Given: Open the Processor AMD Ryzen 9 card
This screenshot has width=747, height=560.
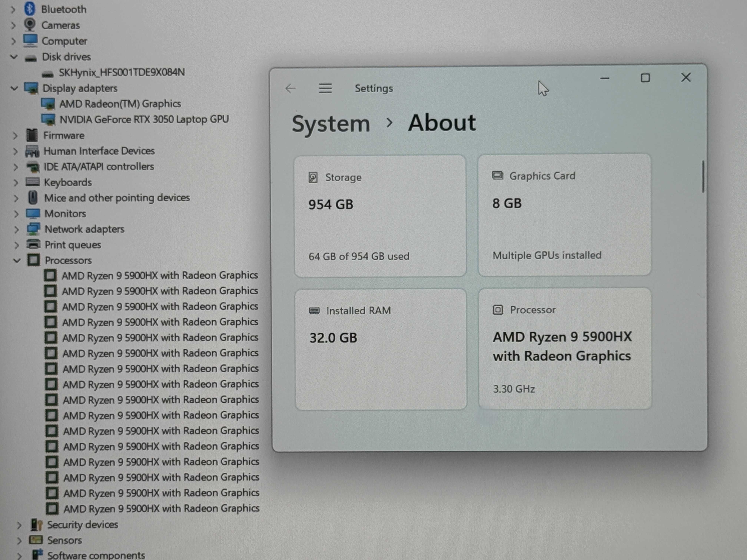Looking at the screenshot, I should pos(565,349).
